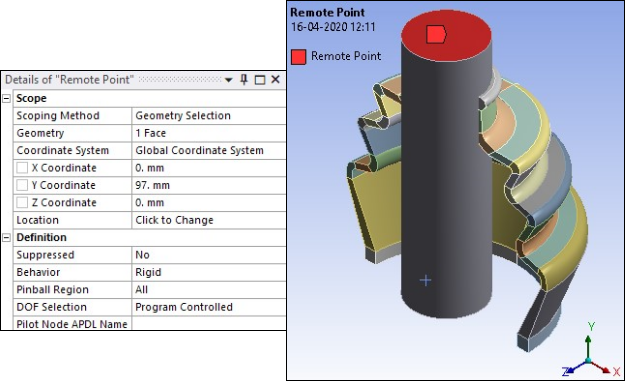Change the Suppressed value No

(209, 255)
